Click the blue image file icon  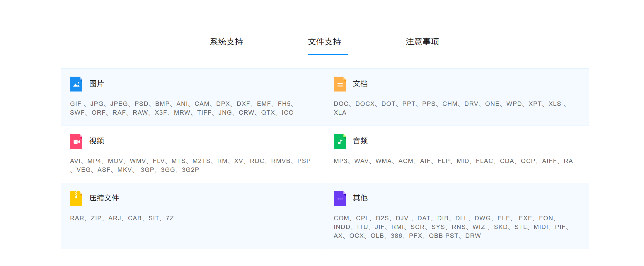click(x=76, y=84)
